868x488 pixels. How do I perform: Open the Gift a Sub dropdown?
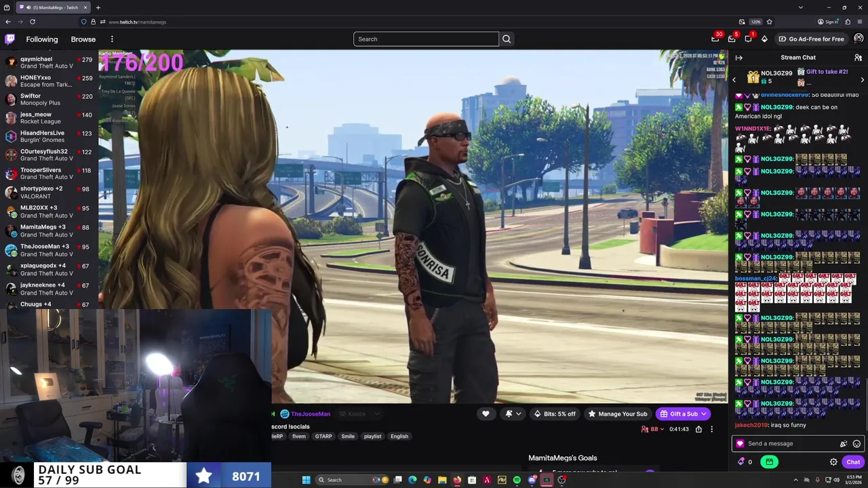pyautogui.click(x=683, y=413)
